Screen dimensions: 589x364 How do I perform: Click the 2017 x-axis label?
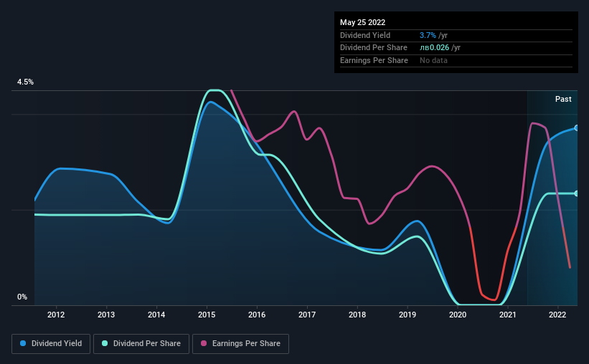point(307,315)
